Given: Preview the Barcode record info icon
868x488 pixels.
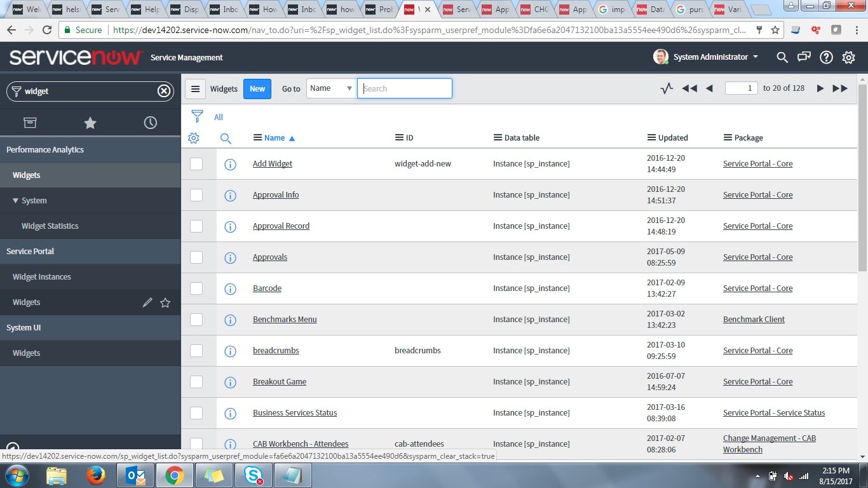Looking at the screenshot, I should pyautogui.click(x=230, y=288).
